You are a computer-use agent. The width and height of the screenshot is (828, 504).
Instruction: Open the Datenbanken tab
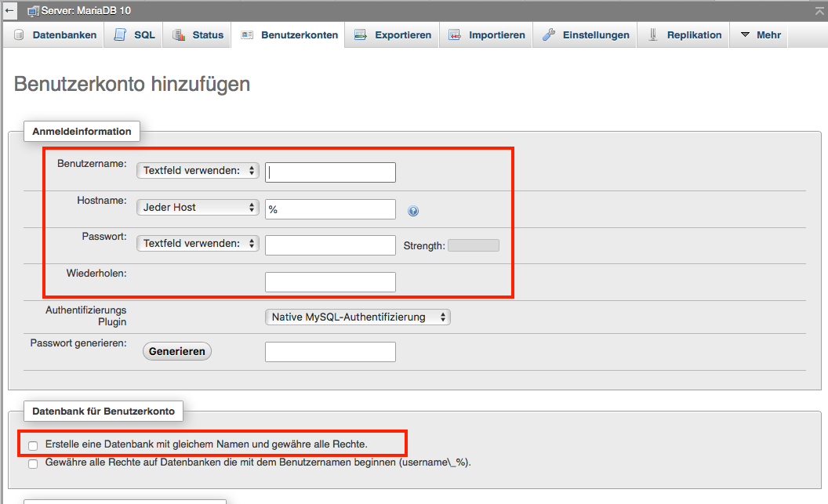click(x=55, y=35)
